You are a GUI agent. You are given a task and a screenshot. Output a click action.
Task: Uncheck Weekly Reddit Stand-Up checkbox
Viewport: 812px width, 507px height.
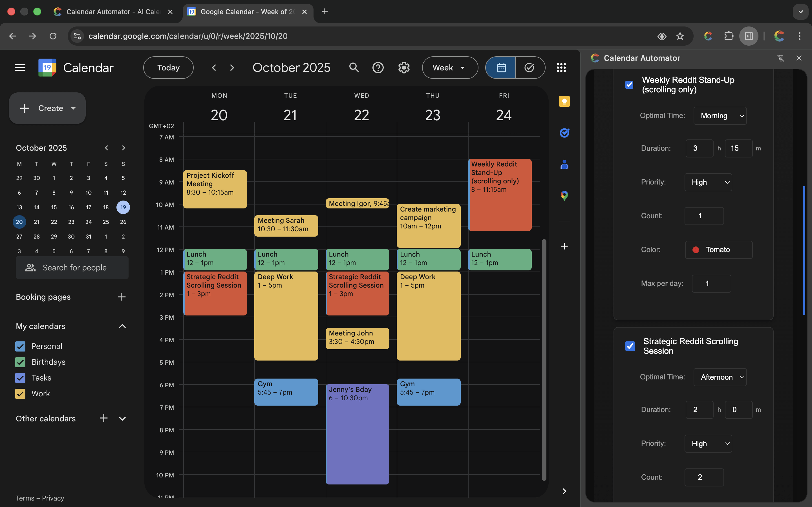[630, 85]
